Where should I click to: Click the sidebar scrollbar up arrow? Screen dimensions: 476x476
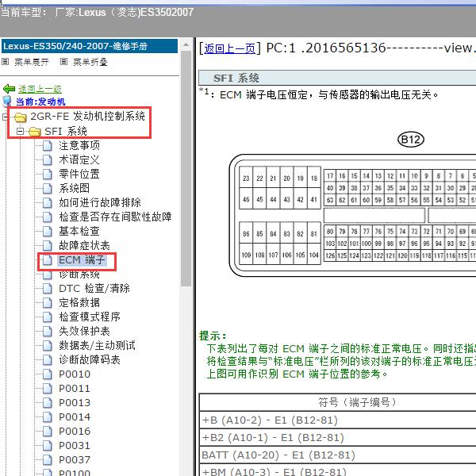tap(186, 45)
